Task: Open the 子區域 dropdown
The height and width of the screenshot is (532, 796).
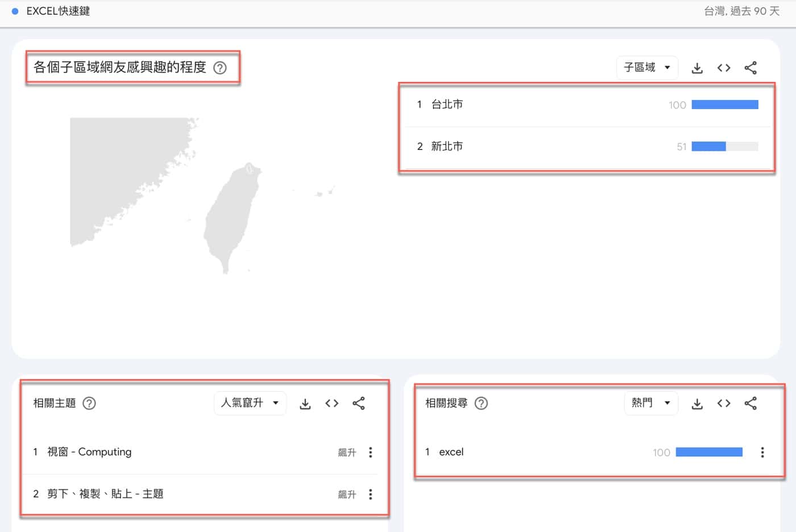Action: (647, 68)
